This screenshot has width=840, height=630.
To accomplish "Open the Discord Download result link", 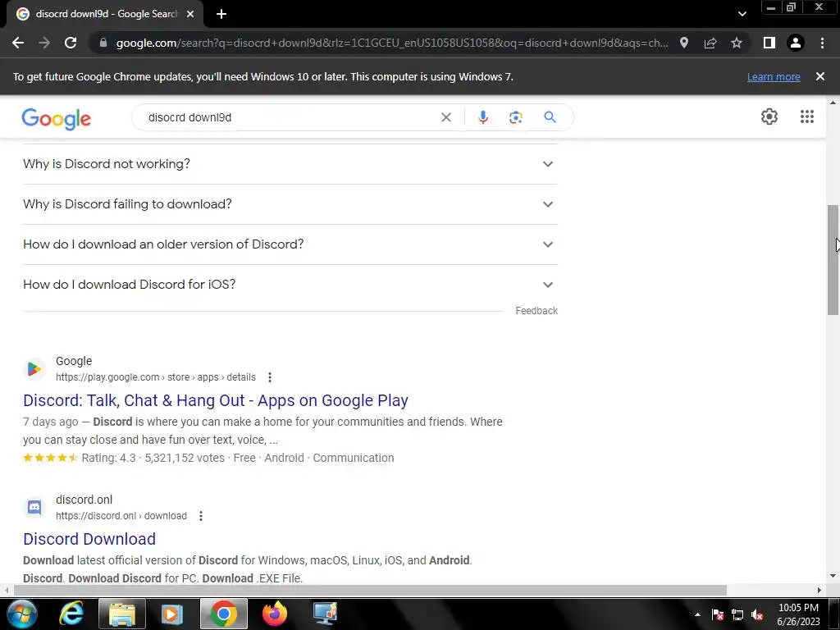I will click(89, 539).
